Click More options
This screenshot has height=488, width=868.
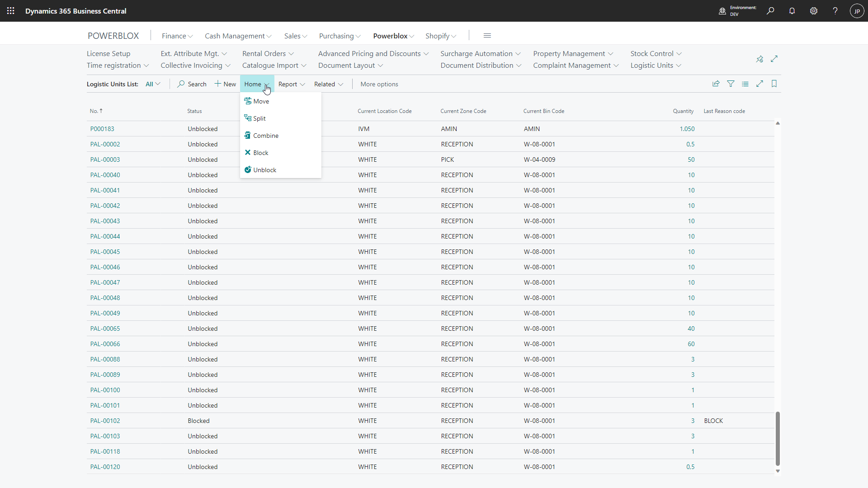coord(379,84)
